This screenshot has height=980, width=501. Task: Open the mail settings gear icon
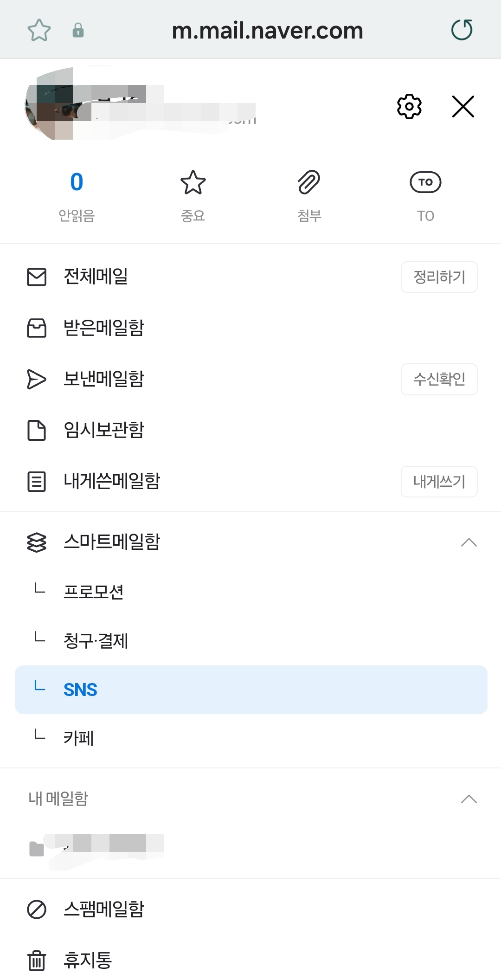click(409, 107)
